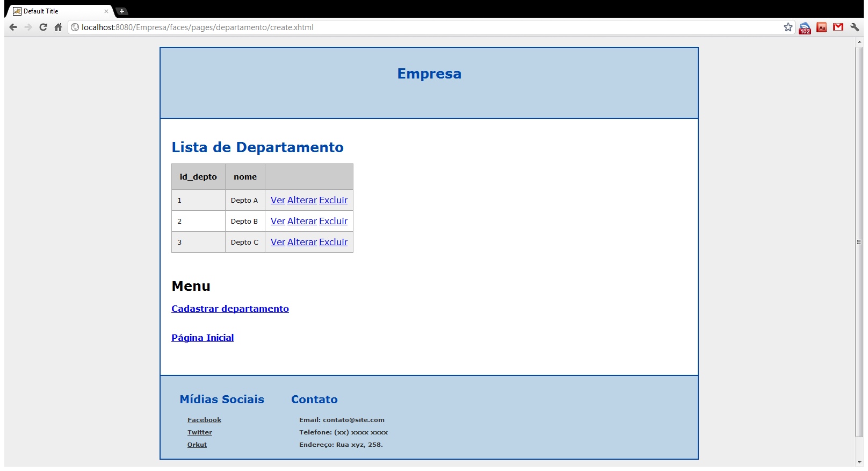This screenshot has height=471, width=868.
Task: Open the browser home page icon
Action: (x=59, y=27)
